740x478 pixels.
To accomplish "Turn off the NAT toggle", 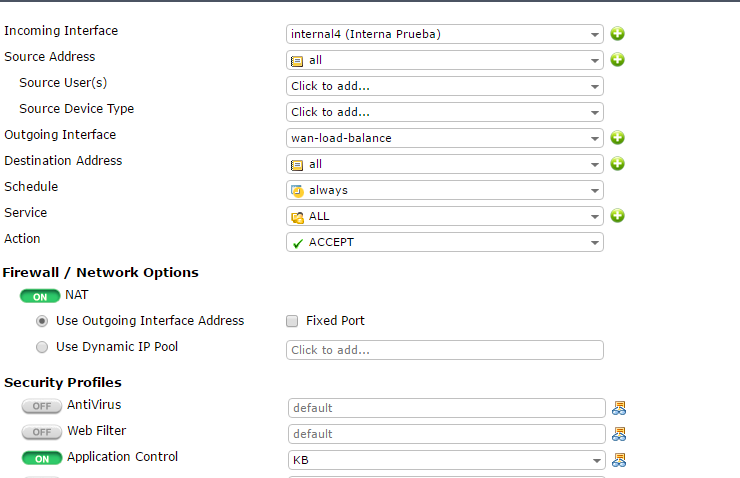I will [40, 297].
